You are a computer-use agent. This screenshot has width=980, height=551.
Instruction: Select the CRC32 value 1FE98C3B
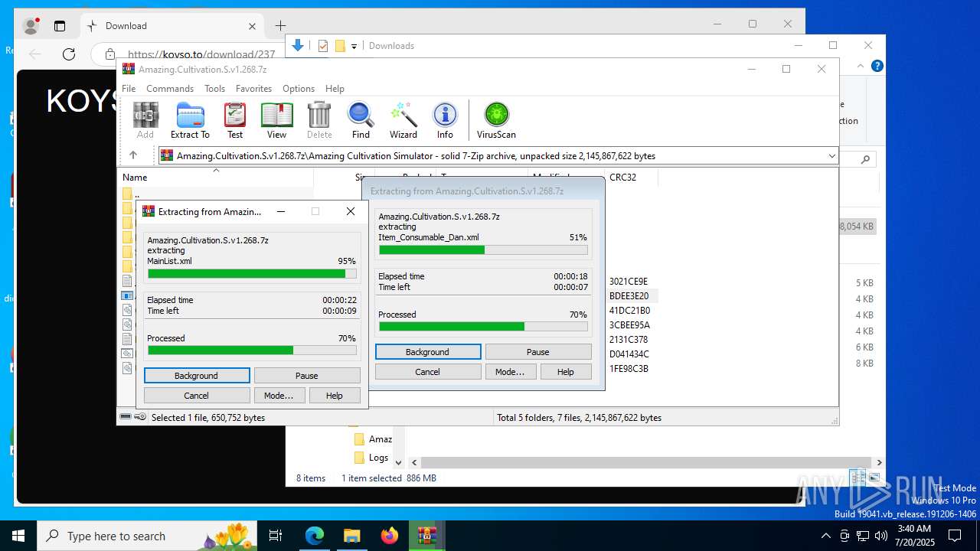[629, 369]
